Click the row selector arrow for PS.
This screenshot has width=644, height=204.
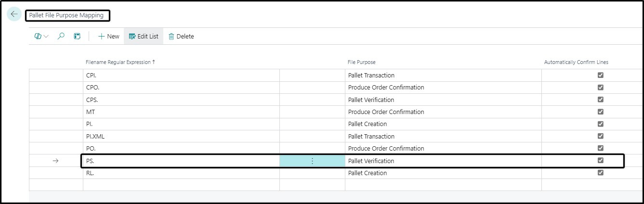[x=55, y=161]
